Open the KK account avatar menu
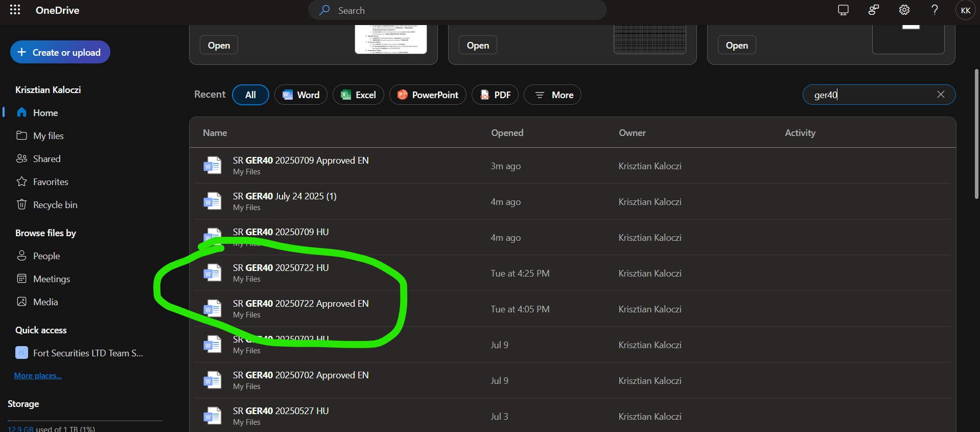Screen dimensions: 980x432 [x=966, y=10]
